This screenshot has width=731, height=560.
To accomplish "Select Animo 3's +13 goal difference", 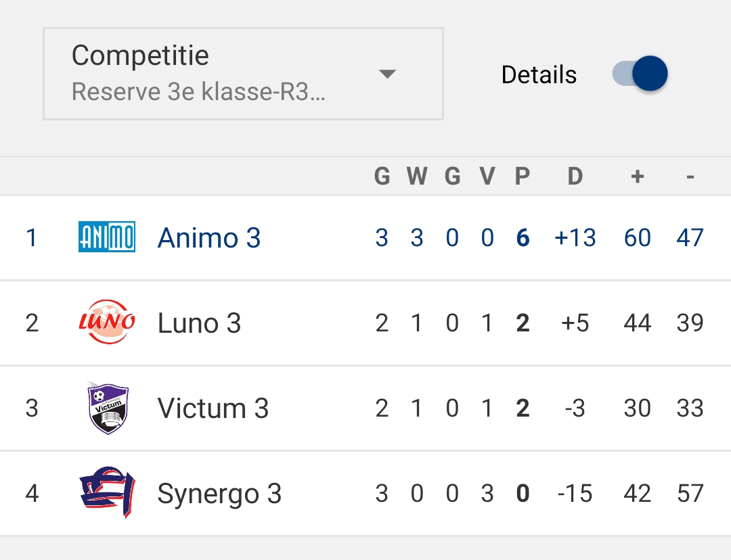I will [575, 237].
